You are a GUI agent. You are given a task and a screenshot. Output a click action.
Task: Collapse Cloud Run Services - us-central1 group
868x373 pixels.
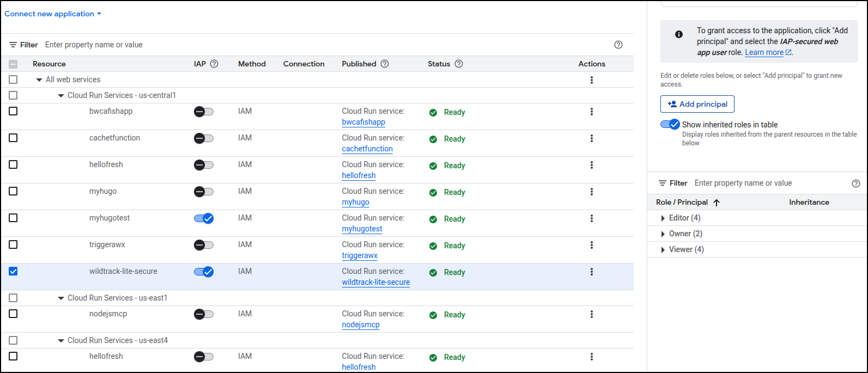[x=61, y=96]
